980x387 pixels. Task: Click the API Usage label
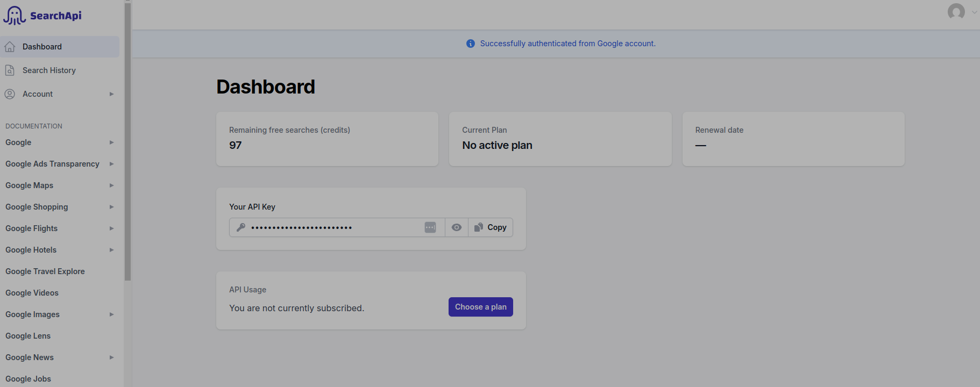(x=247, y=290)
